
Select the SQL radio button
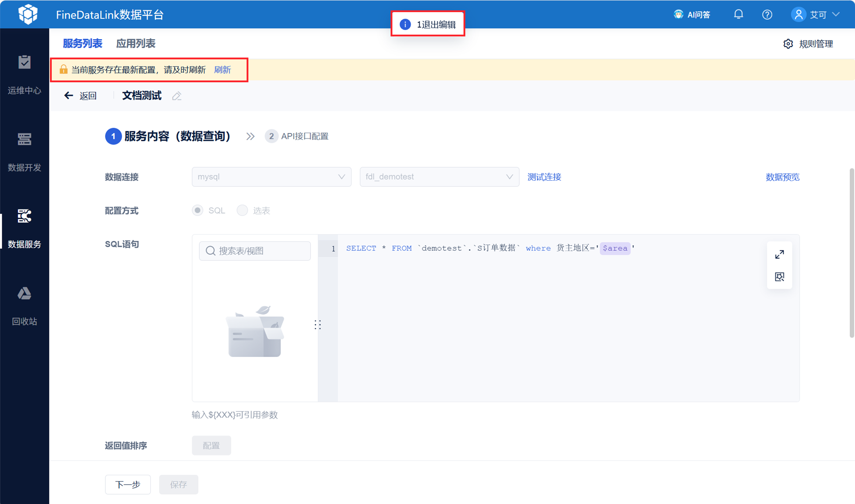point(198,210)
